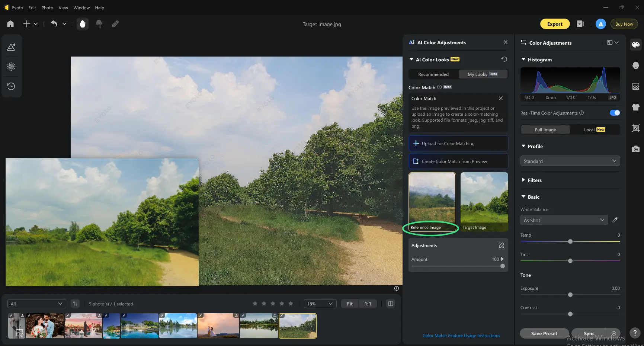Open the White Balance As Shot dropdown
Screen dimensions: 644x346
coord(564,220)
